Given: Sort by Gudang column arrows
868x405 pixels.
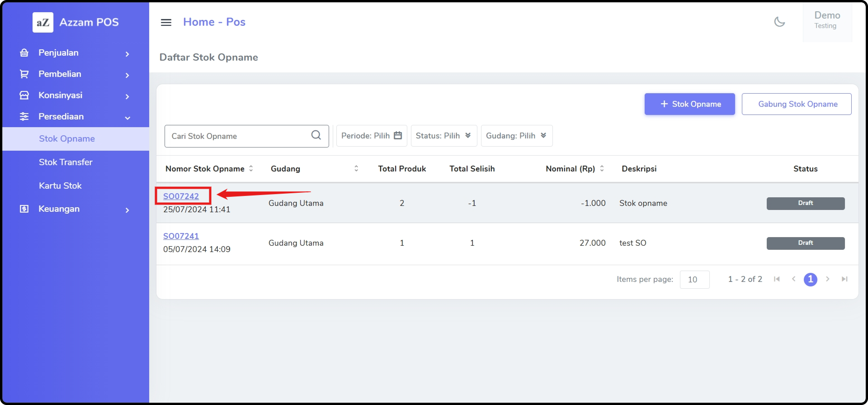Looking at the screenshot, I should pyautogui.click(x=356, y=169).
